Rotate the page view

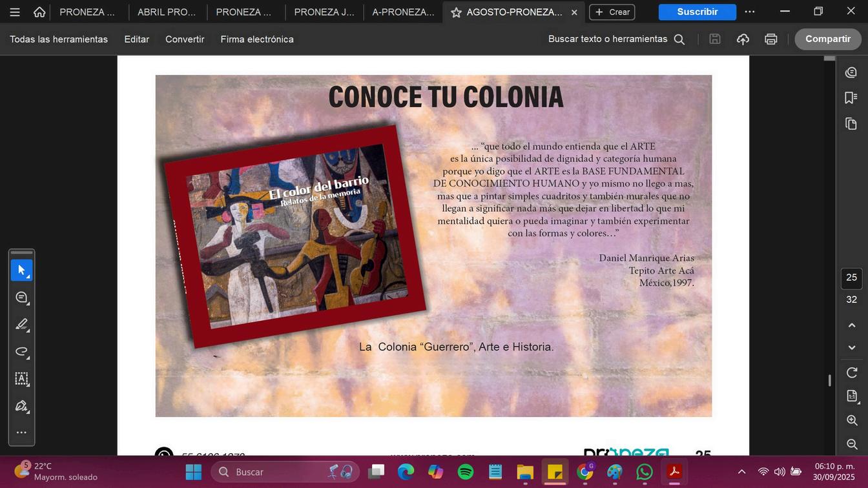pos(852,373)
